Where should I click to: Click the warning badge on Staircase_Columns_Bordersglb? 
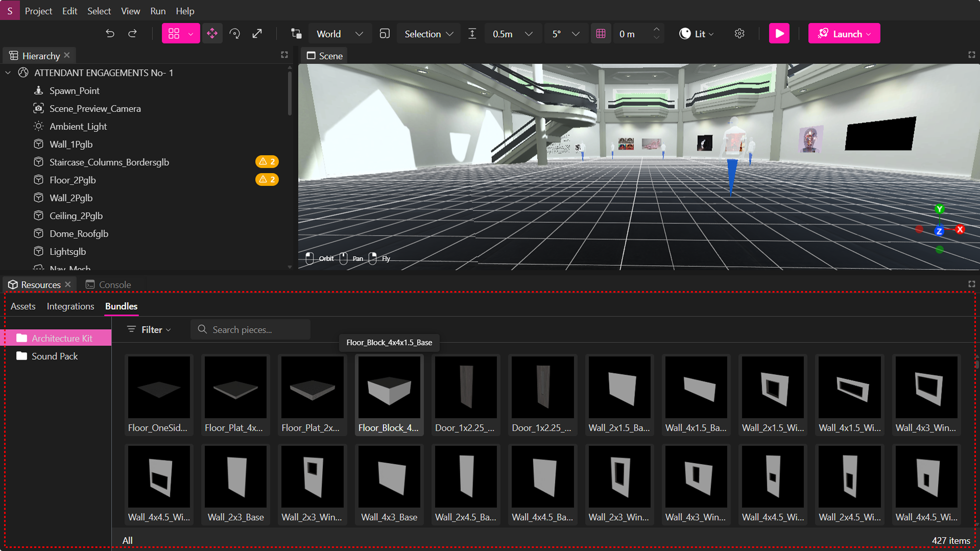point(267,161)
